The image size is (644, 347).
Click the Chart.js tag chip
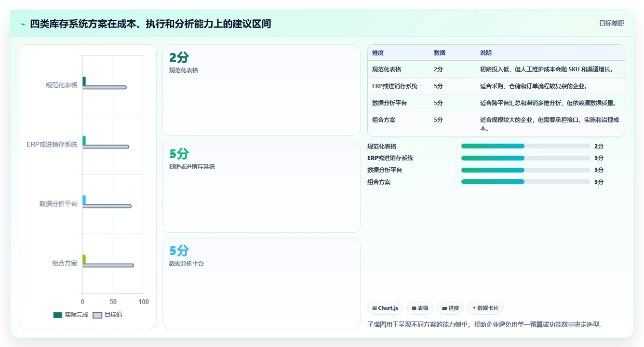pos(385,308)
